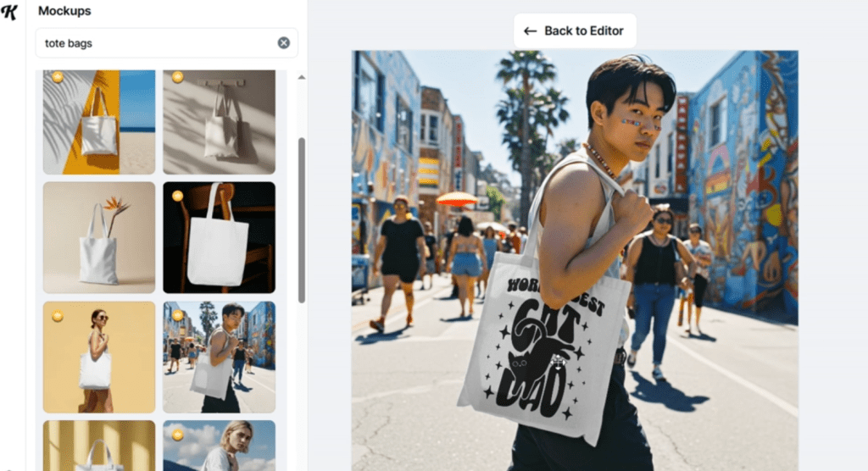Click the large Cat Dad tote preview image
This screenshot has width=868, height=471.
coord(575,254)
